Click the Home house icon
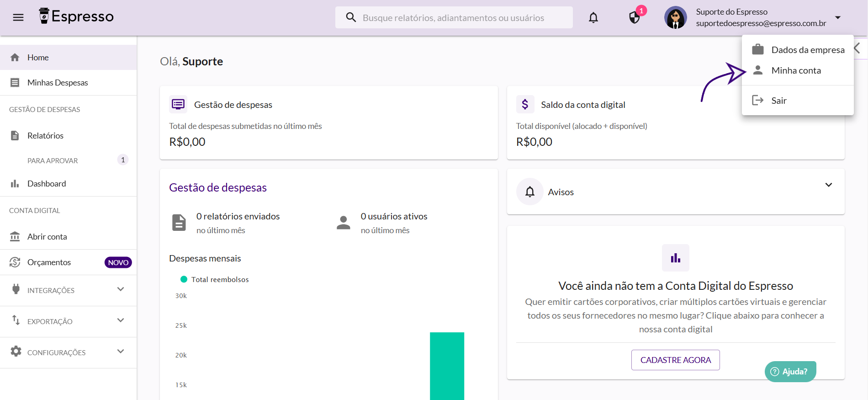The image size is (868, 400). (15, 57)
